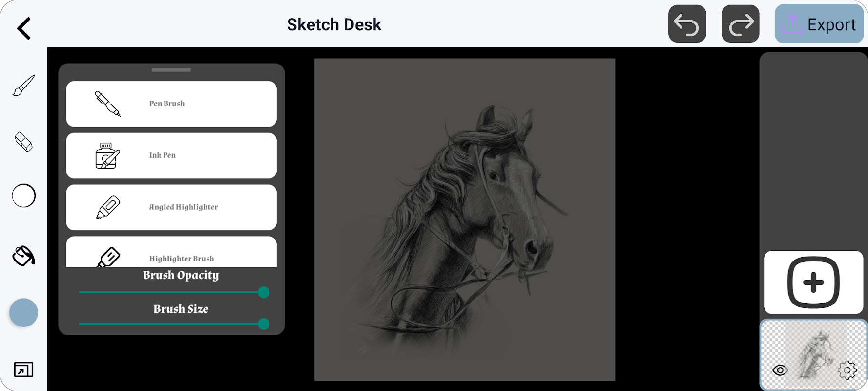868x391 pixels.
Task: Click the Brush Opacity slider handle
Action: click(264, 292)
